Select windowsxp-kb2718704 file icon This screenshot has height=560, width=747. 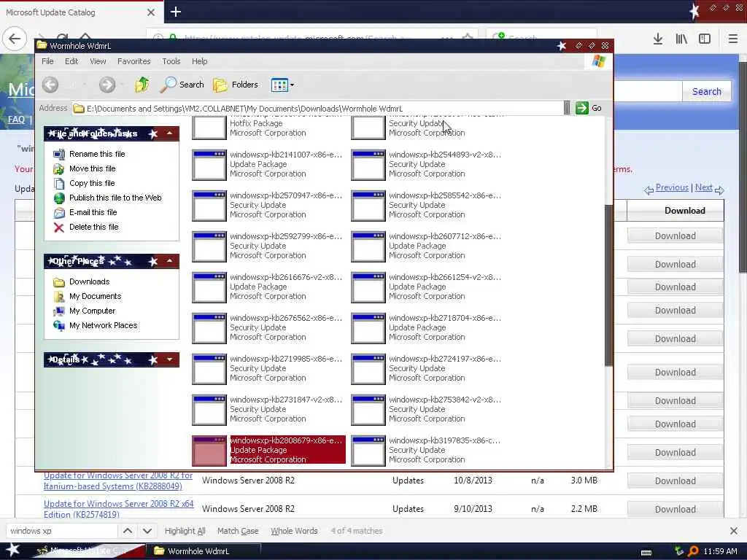[368, 329]
